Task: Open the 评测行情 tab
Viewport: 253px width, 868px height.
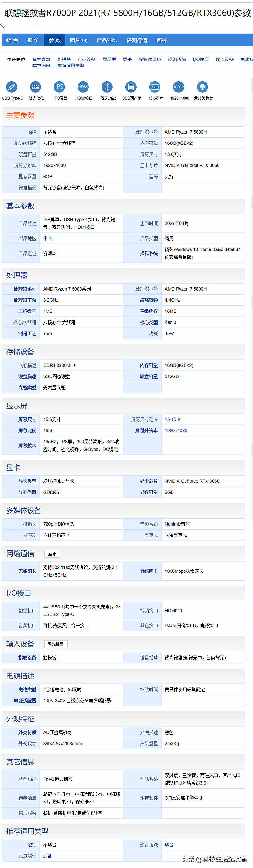Action: point(137,40)
